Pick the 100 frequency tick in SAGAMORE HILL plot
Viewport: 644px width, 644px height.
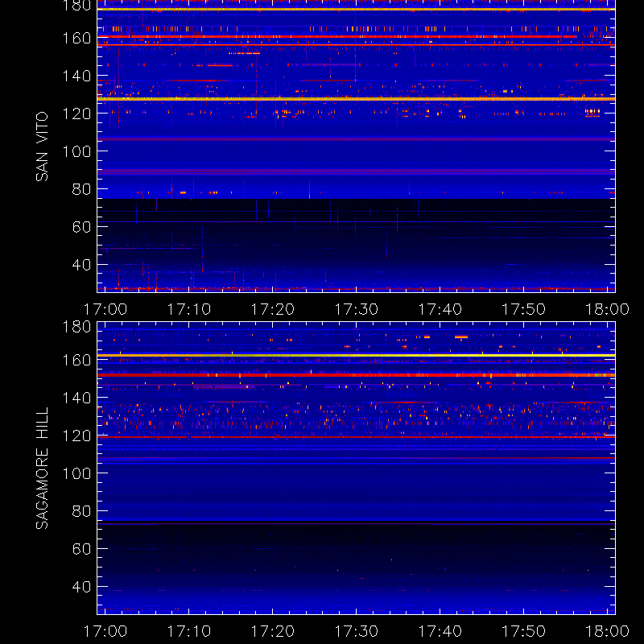76,473
